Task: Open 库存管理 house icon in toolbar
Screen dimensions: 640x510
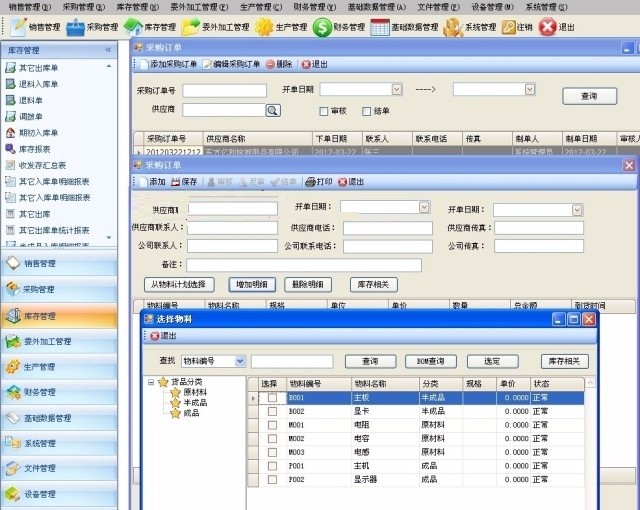Action: click(133, 27)
